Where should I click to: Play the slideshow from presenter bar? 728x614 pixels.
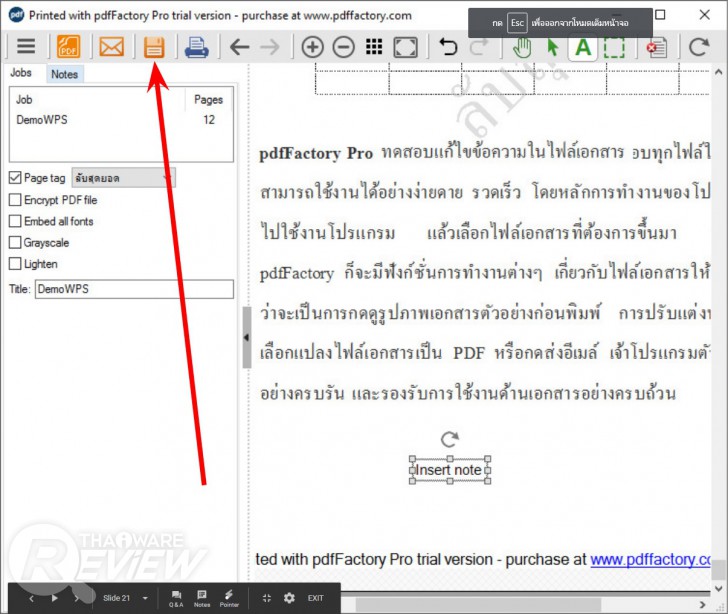[54, 598]
